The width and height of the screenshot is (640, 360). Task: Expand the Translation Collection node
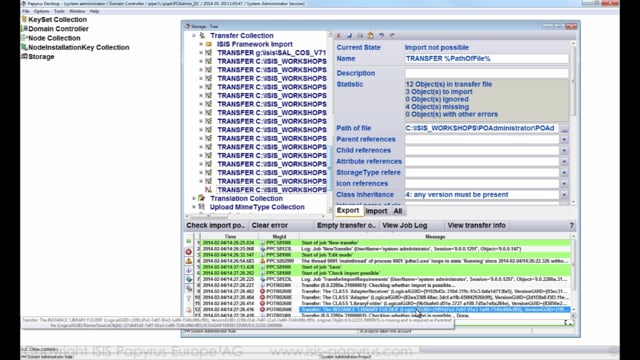tap(194, 198)
